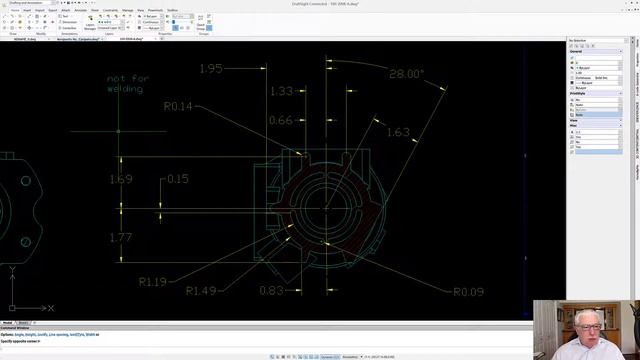The image size is (640, 360).
Task: Select the Sheet1 tab
Action: point(23,323)
